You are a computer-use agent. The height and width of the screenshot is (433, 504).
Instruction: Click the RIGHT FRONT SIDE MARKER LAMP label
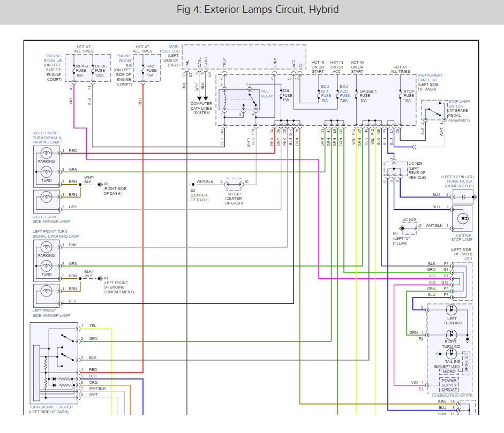[x=51, y=219]
